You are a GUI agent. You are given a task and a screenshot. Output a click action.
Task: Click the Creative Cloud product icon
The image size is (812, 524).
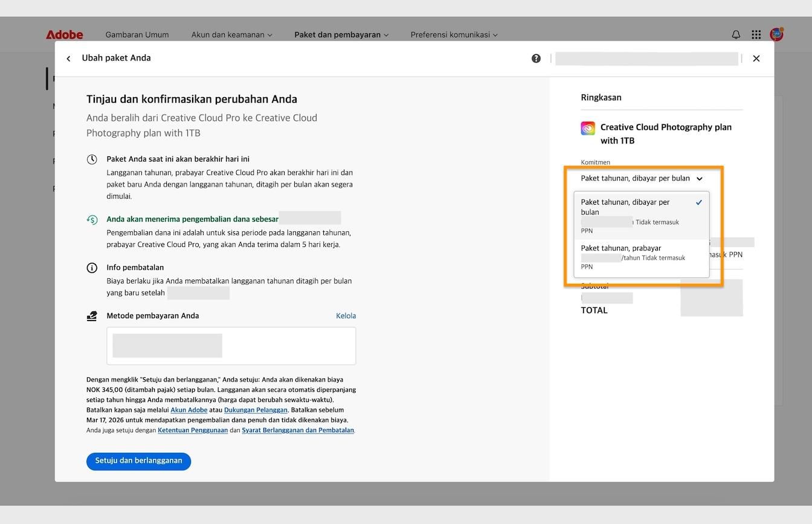coord(588,128)
